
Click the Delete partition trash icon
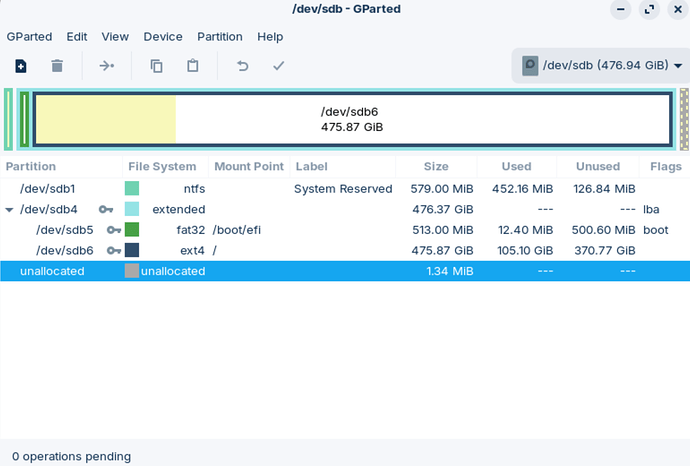click(x=57, y=66)
